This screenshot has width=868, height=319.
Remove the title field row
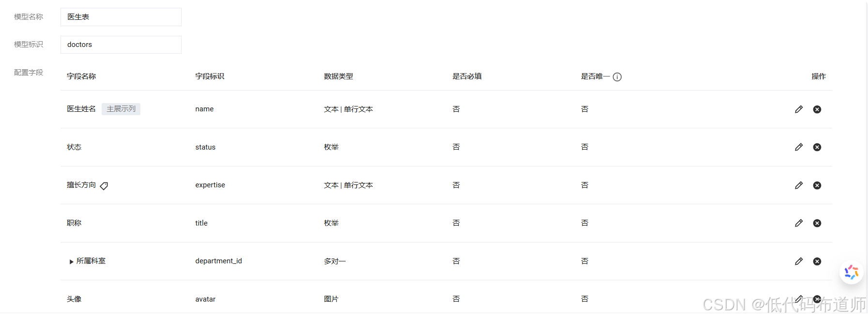[x=817, y=223]
